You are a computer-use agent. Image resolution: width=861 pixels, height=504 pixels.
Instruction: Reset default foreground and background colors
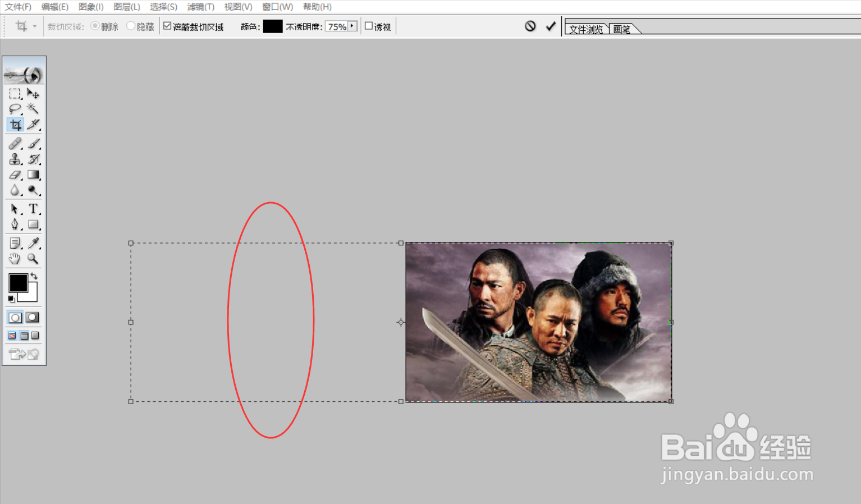[x=11, y=299]
